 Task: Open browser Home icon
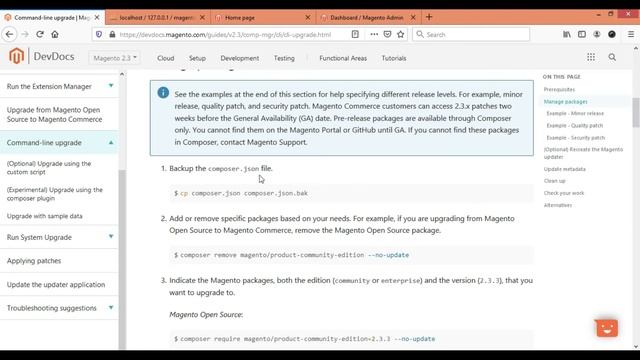(55, 34)
